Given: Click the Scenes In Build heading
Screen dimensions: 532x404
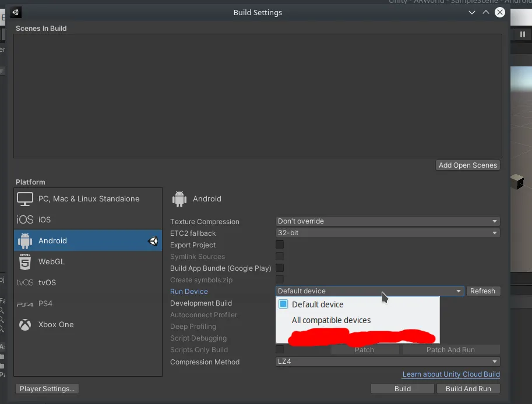Looking at the screenshot, I should click(41, 29).
